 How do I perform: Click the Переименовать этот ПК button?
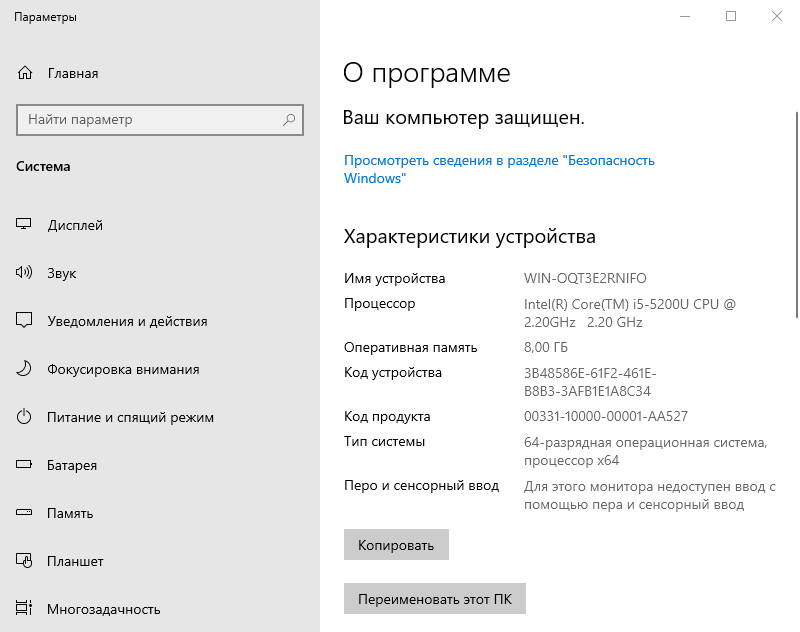tap(434, 600)
